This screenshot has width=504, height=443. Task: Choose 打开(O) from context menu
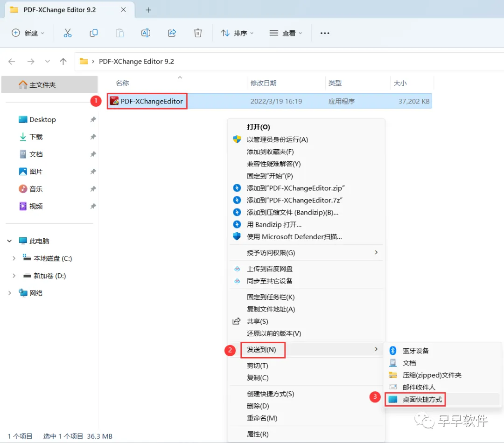[x=306, y=127]
